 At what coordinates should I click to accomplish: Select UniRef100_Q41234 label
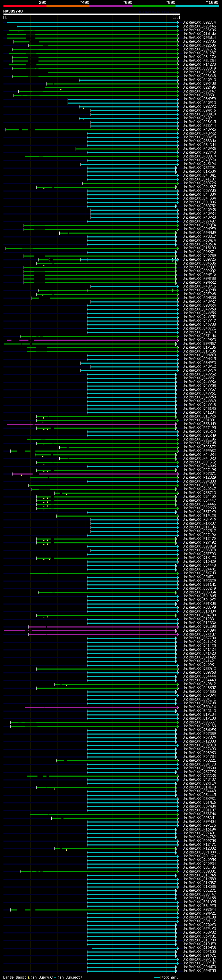point(199,412)
